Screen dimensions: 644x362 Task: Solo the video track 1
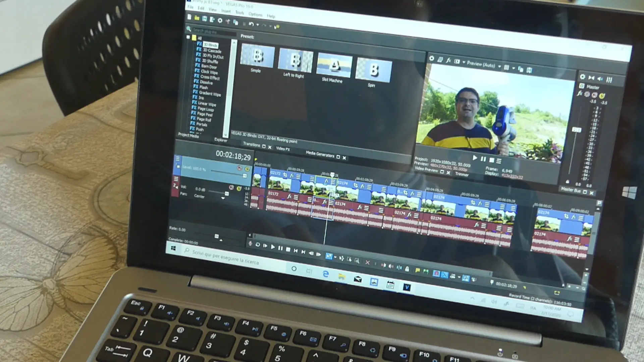coord(247,169)
